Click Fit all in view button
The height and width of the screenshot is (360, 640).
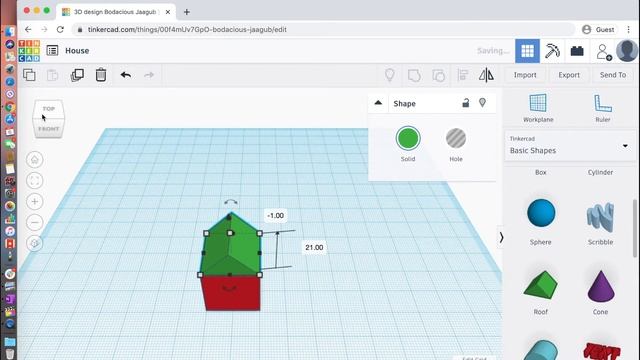point(35,180)
